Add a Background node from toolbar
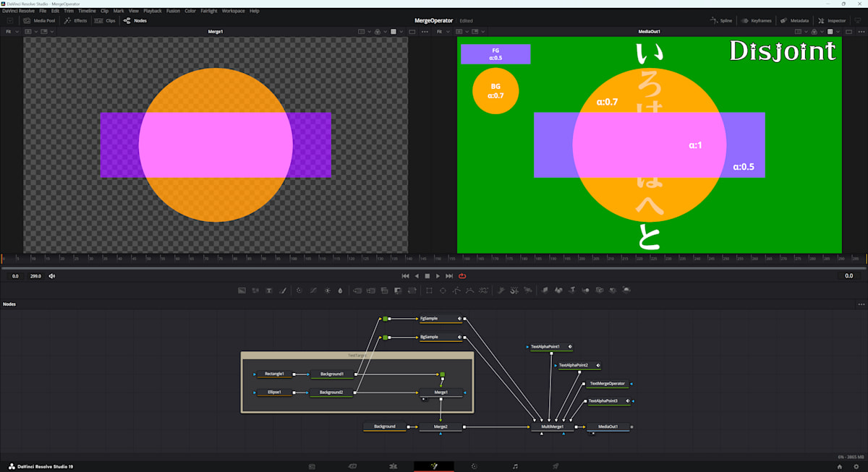 tap(242, 290)
